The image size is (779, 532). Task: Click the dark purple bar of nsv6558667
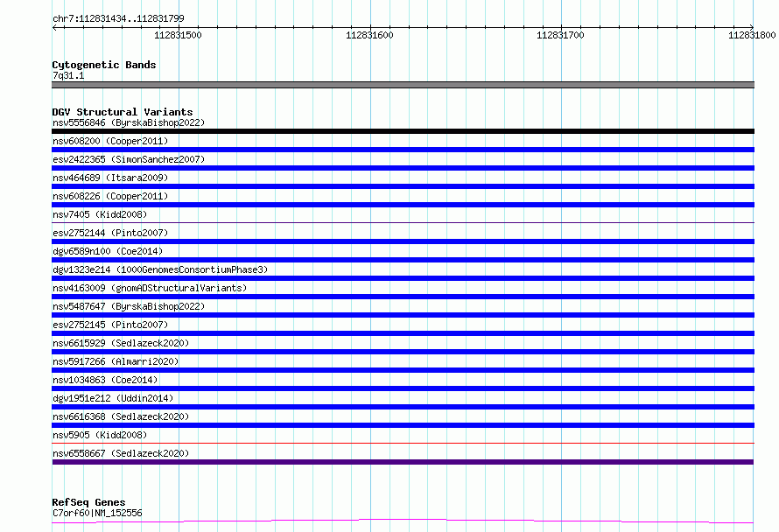pyautogui.click(x=403, y=462)
